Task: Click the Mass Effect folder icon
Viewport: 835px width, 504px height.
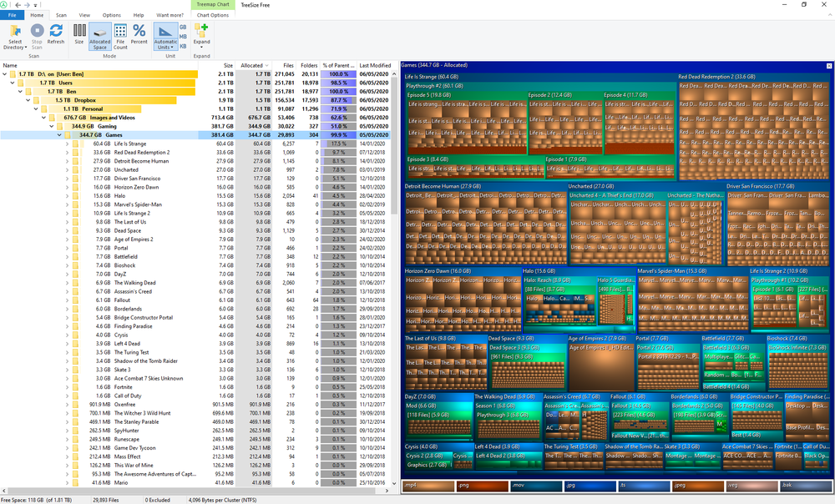Action: 75,456
